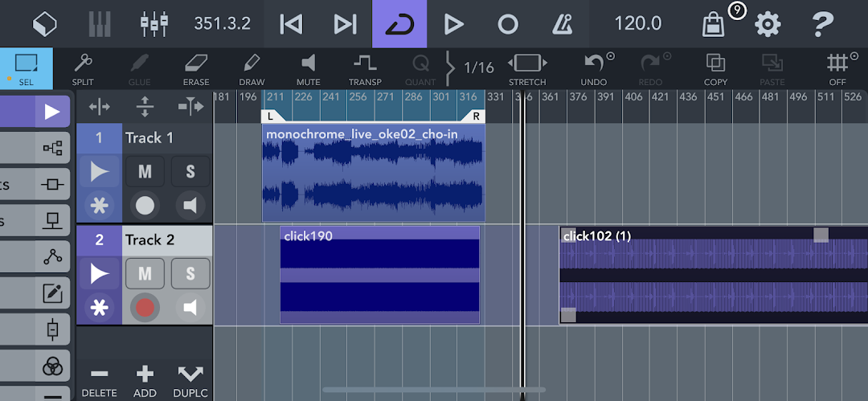Open settings gear
The image size is (868, 401).
(768, 24)
